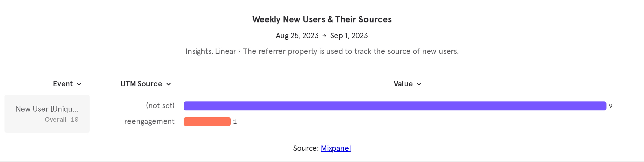The width and height of the screenshot is (644, 162).
Task: Expand the UTM Source dropdown arrow
Action: point(169,84)
